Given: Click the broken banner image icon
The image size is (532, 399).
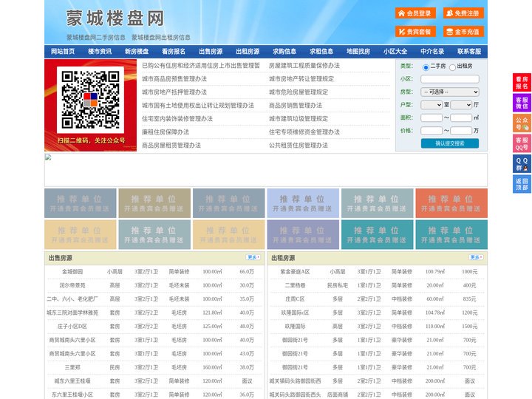Looking at the screenshot, I should tap(48, 157).
